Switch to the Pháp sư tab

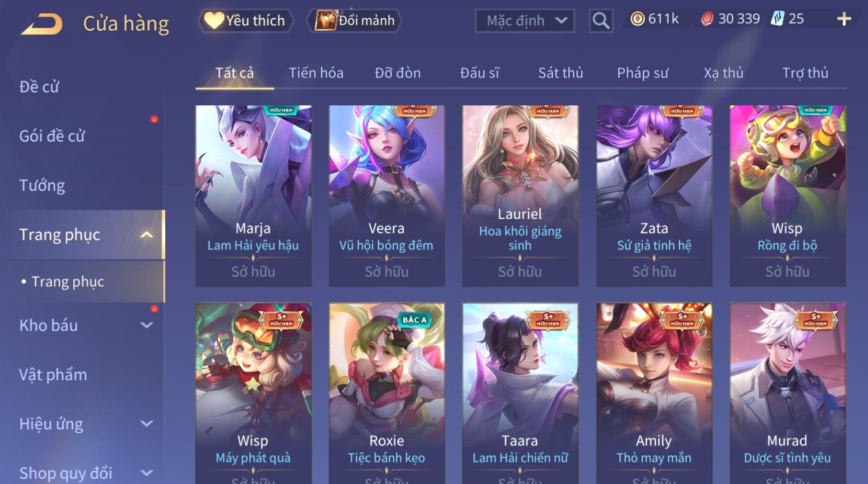click(x=642, y=73)
